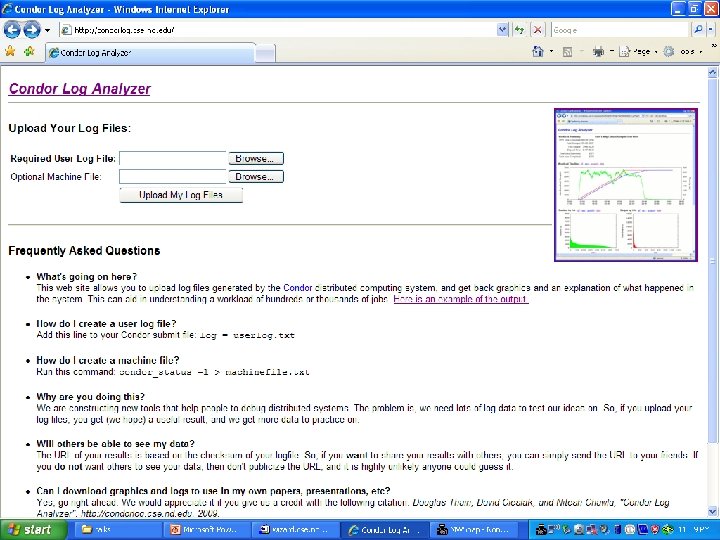Expand the toolbar overflow chevron
Viewport: 720px width, 540px height.
pyautogui.click(x=714, y=46)
